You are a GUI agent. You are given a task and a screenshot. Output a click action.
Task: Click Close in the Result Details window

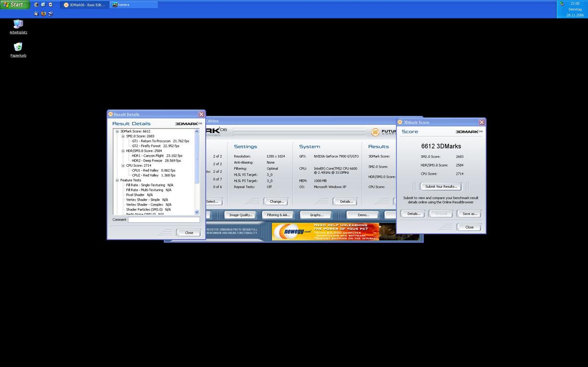[189, 233]
